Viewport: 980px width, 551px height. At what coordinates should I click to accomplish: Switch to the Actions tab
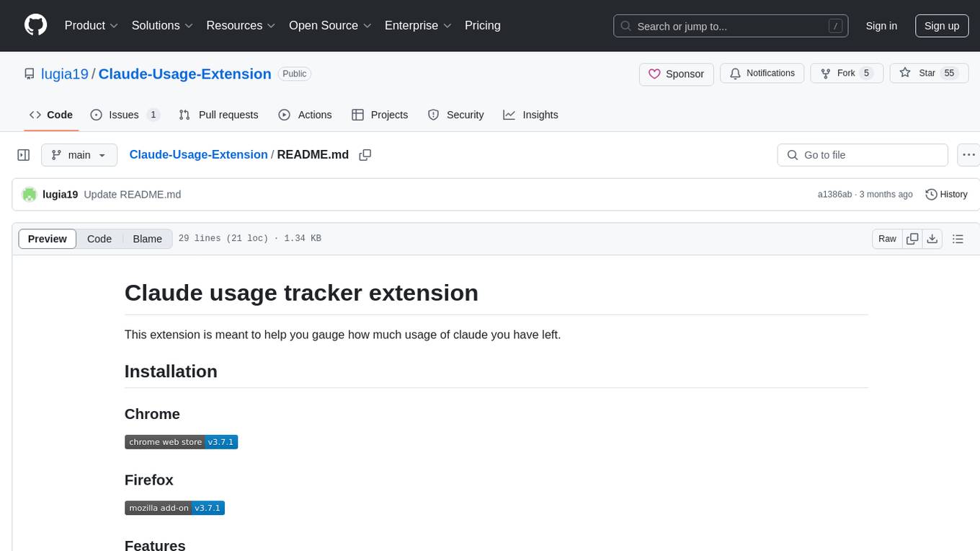coord(305,115)
